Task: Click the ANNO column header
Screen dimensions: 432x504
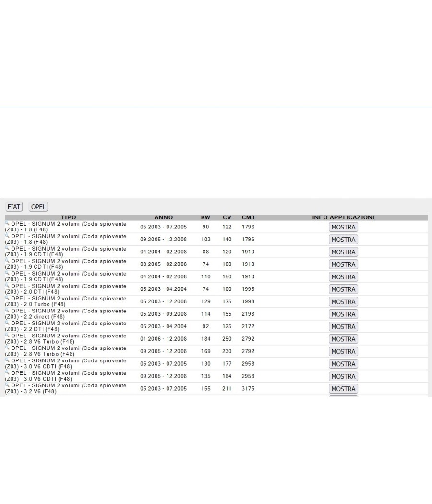Action: (x=163, y=217)
